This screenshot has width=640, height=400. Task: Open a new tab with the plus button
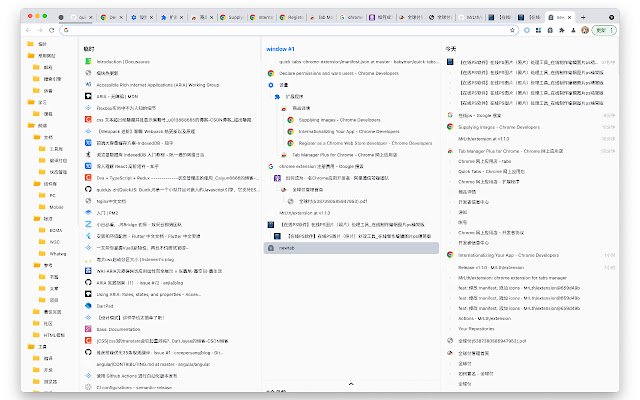tap(583, 17)
